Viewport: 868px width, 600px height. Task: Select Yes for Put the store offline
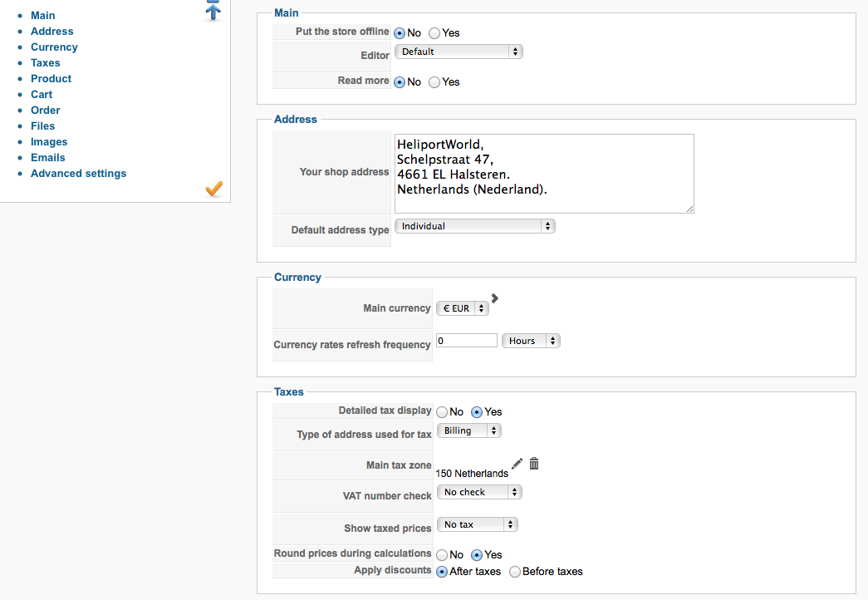point(434,33)
